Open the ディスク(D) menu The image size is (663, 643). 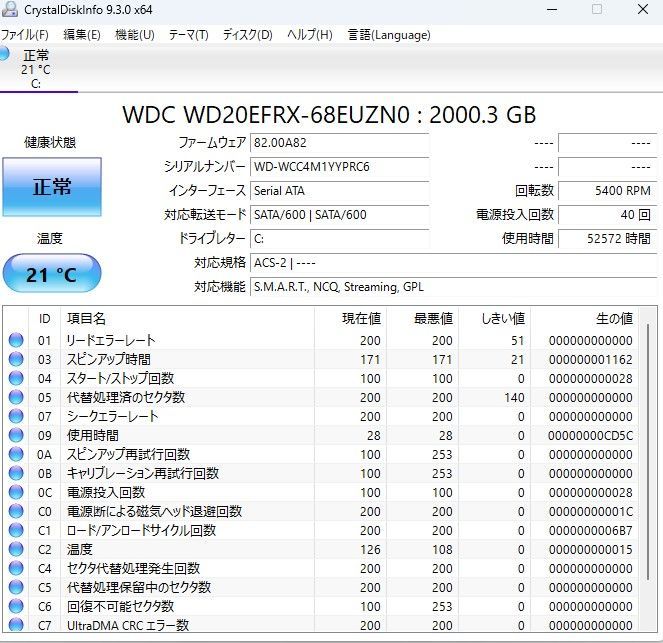[x=248, y=35]
